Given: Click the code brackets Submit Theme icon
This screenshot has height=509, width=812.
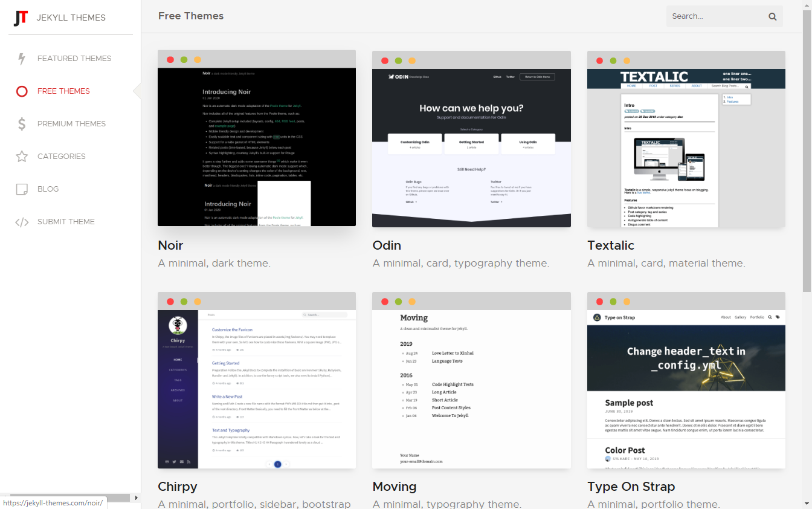Looking at the screenshot, I should pyautogui.click(x=22, y=222).
